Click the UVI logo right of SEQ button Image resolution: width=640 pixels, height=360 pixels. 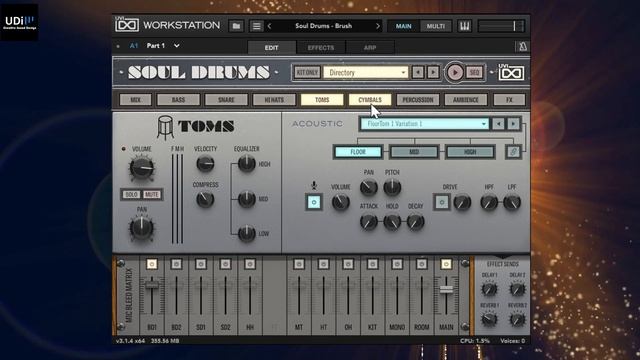click(511, 73)
